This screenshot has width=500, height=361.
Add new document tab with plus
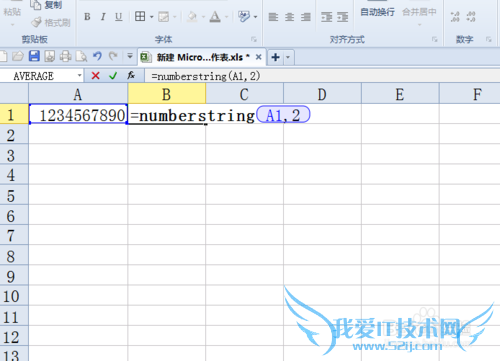pos(275,57)
